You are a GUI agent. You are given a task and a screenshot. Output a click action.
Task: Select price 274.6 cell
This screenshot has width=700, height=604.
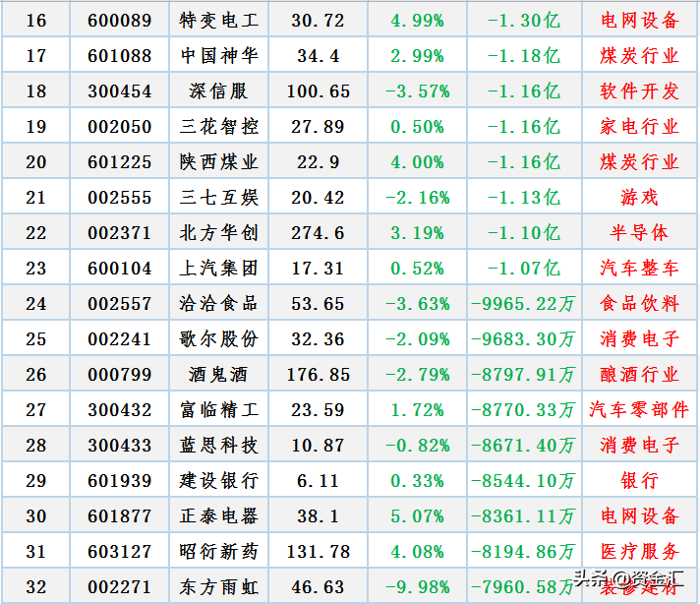click(318, 233)
